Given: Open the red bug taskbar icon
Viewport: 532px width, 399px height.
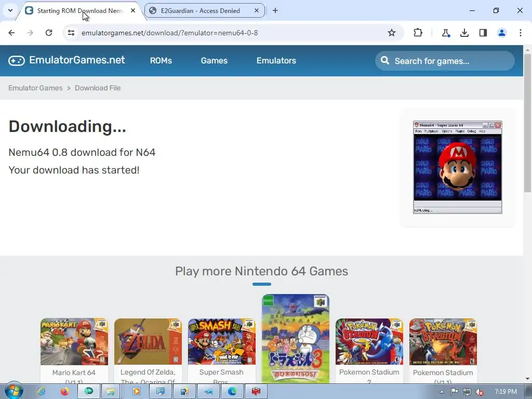Looking at the screenshot, I should (x=256, y=392).
